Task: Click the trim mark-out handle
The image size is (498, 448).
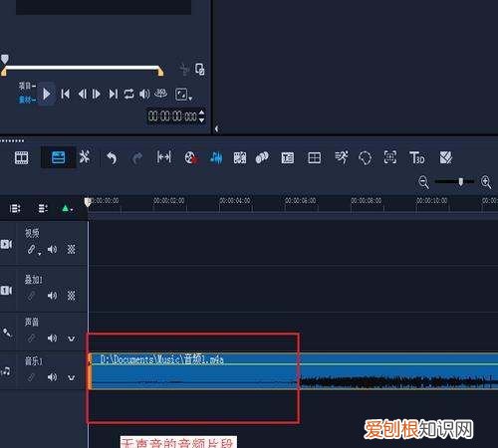Action: [x=160, y=71]
